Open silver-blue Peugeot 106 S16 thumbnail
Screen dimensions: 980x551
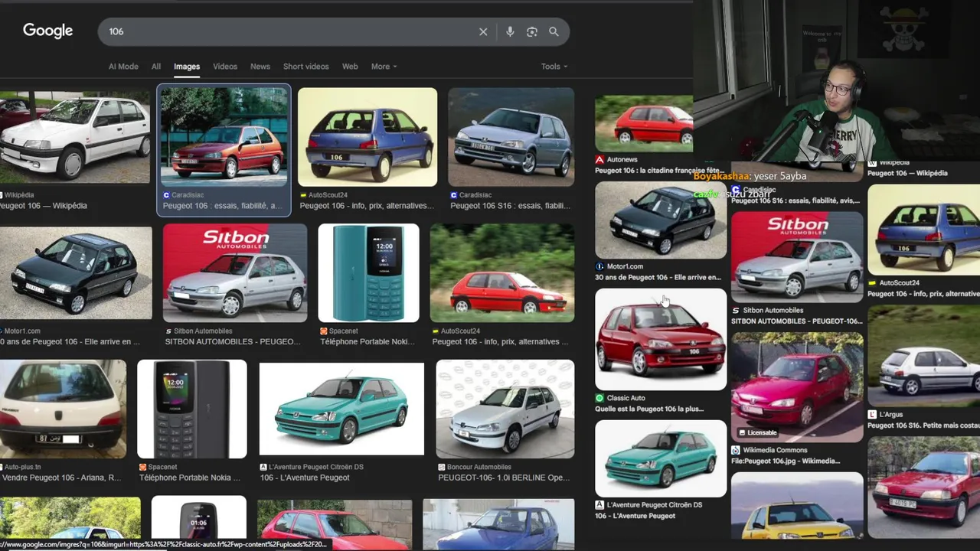[511, 137]
